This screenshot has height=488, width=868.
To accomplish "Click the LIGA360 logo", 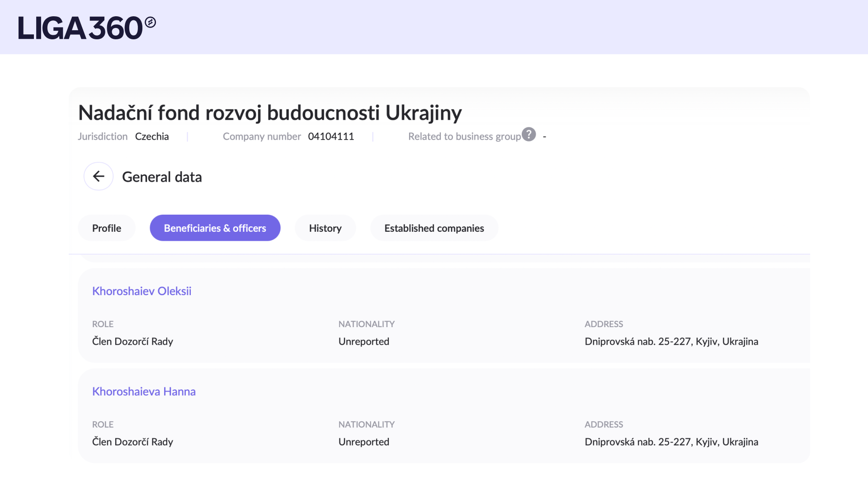I will coord(87,28).
